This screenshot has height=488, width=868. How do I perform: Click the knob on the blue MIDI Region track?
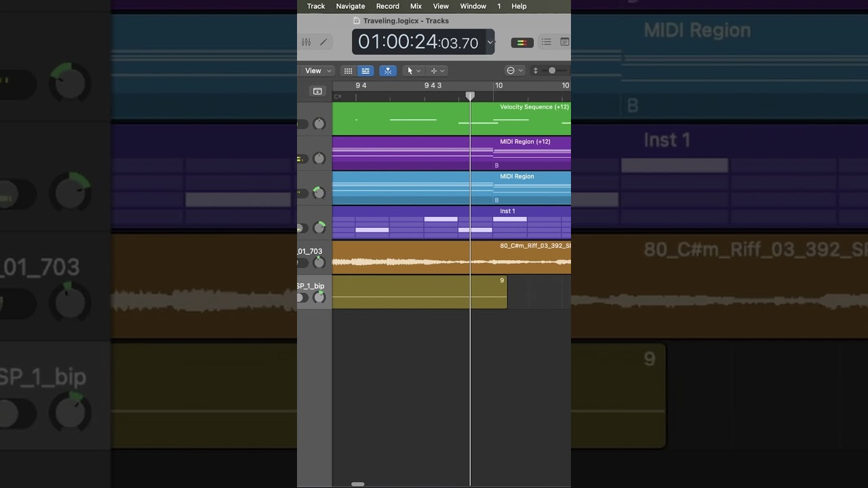(x=319, y=193)
